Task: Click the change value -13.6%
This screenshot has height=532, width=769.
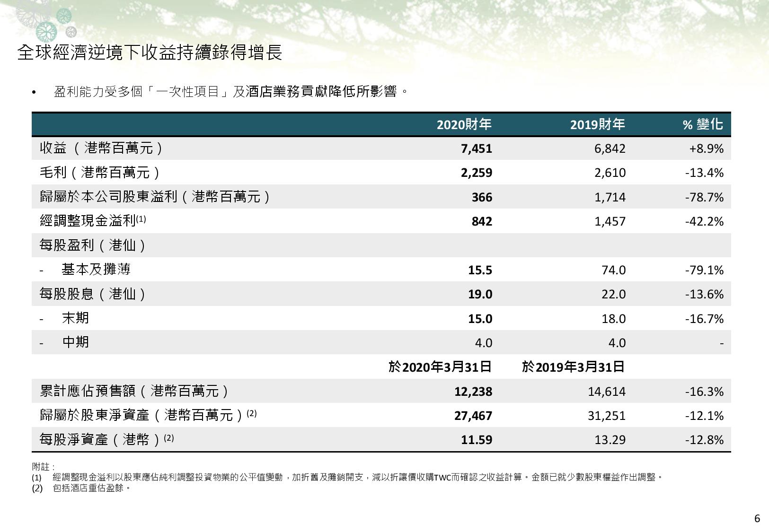Action: [x=705, y=294]
